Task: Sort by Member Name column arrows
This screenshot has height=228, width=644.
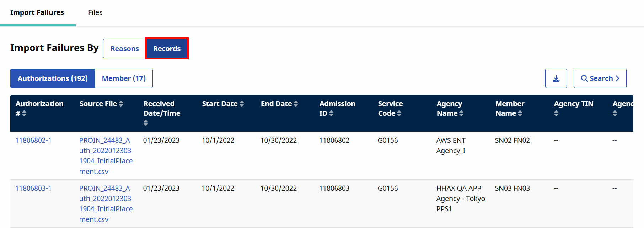Action: (x=520, y=113)
